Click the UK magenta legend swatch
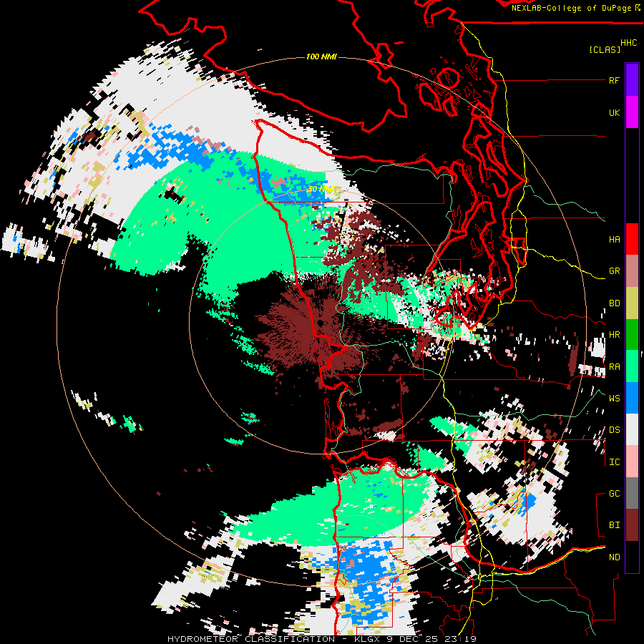This screenshot has height=644, width=644. 632,112
